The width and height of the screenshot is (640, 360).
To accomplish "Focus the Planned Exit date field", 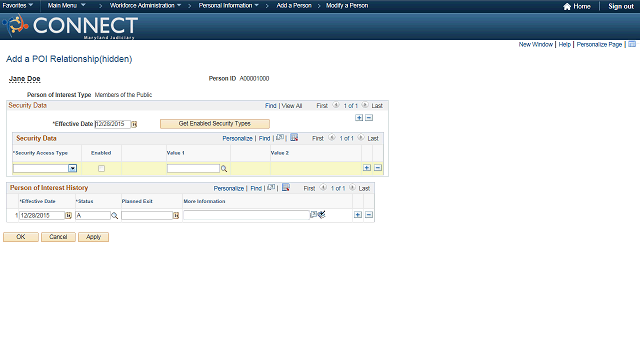I will click(x=147, y=215).
